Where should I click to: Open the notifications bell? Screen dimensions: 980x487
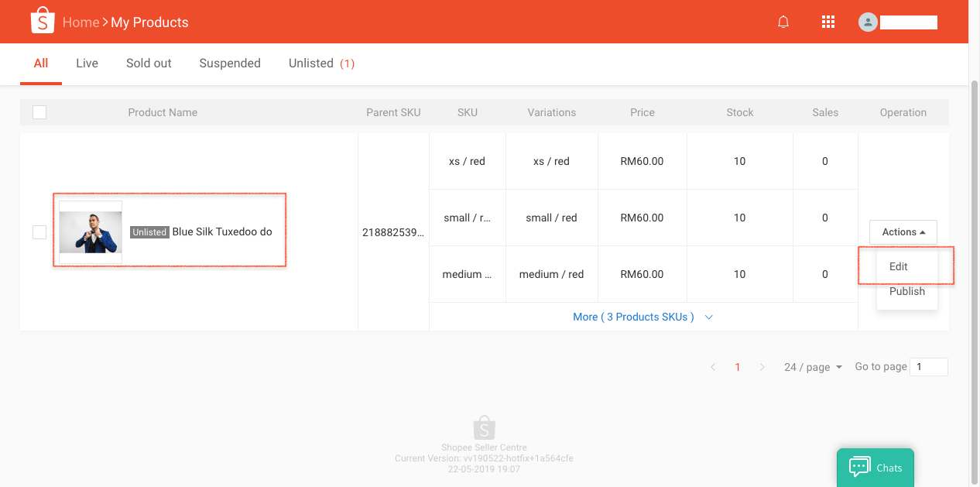tap(783, 22)
